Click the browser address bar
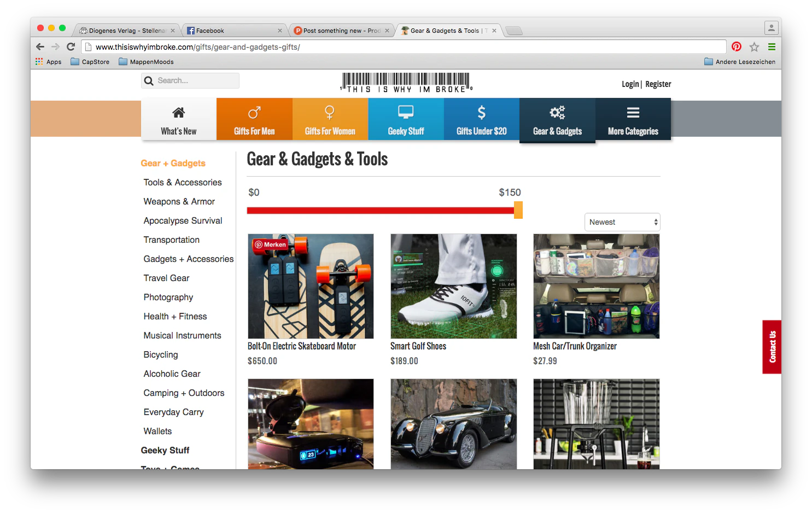 coord(404,47)
